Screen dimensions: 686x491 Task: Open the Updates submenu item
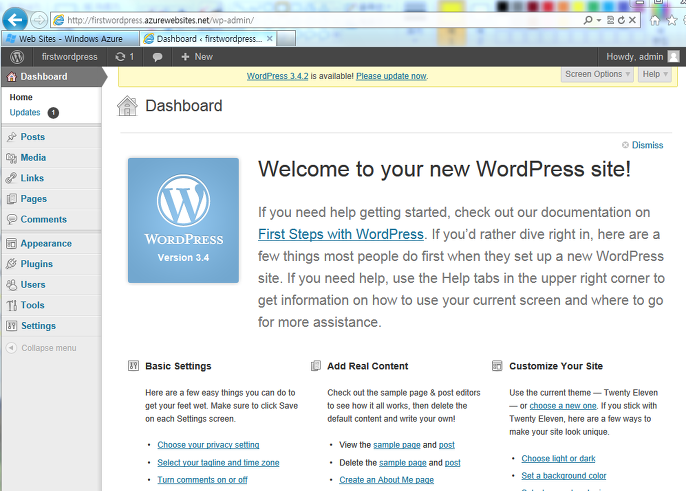click(25, 112)
